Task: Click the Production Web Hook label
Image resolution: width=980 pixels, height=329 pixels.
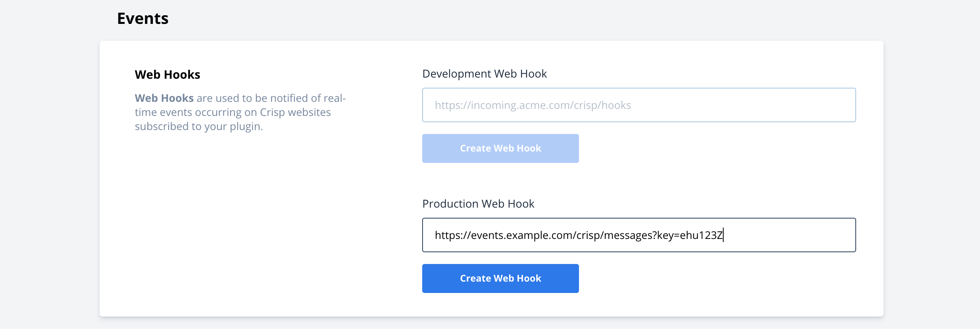Action: point(478,204)
